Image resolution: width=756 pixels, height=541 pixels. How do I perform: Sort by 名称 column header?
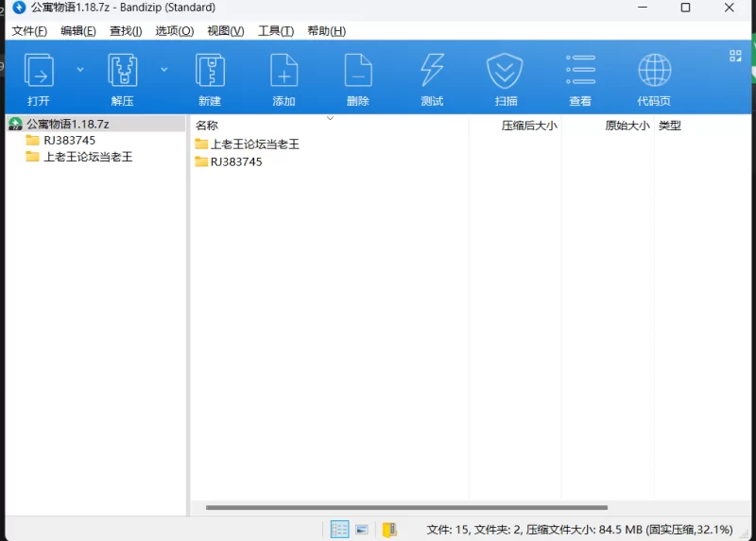tap(207, 126)
